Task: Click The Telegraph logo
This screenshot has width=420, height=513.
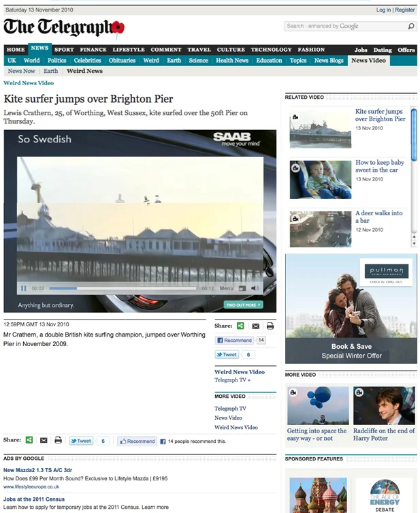Action: [64, 28]
